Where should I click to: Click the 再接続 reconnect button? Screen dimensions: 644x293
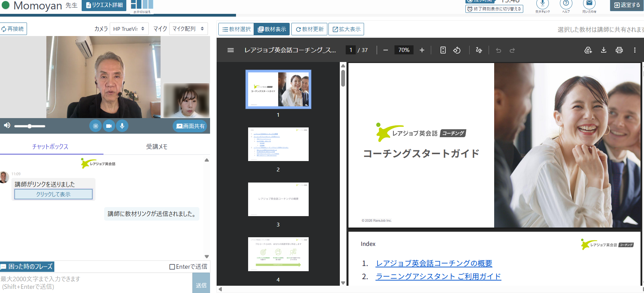click(13, 29)
